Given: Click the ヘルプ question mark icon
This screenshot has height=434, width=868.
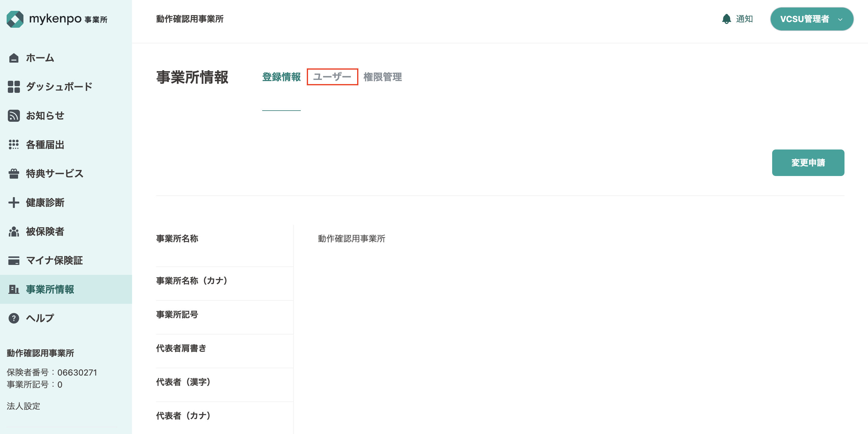Looking at the screenshot, I should [x=14, y=318].
